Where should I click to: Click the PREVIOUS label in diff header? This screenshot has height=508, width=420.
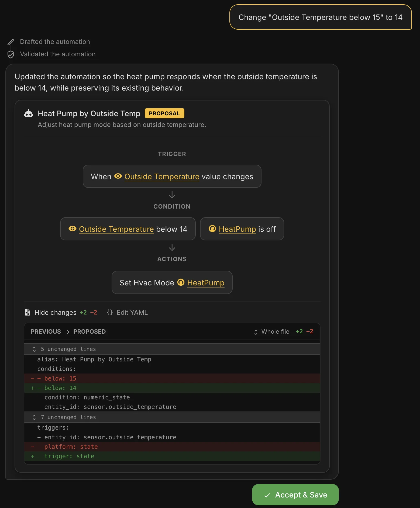(x=46, y=332)
